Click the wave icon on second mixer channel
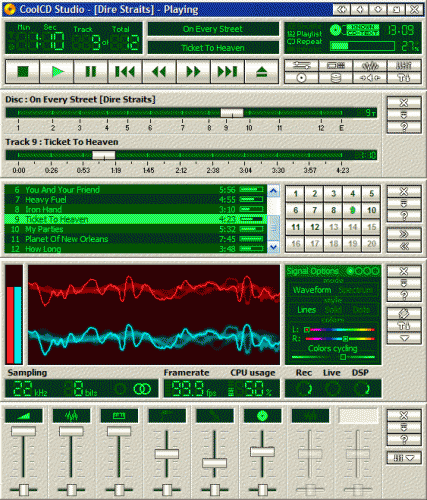 [71, 416]
